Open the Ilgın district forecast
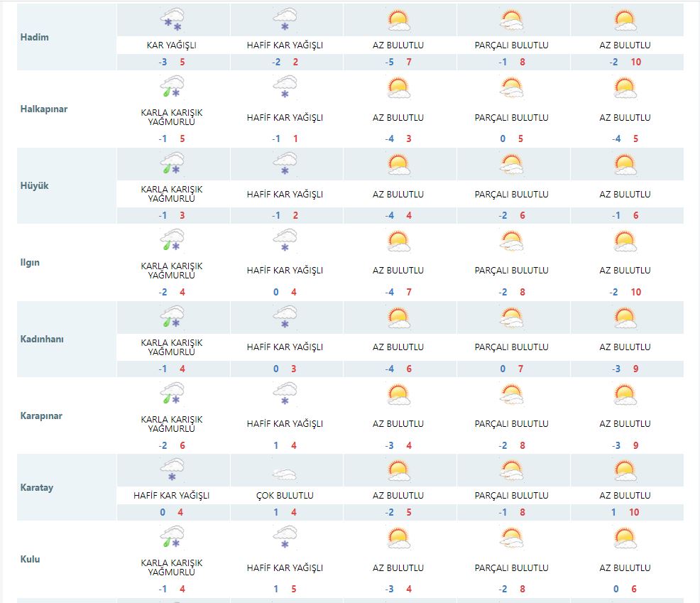700x603 pixels. 28,262
